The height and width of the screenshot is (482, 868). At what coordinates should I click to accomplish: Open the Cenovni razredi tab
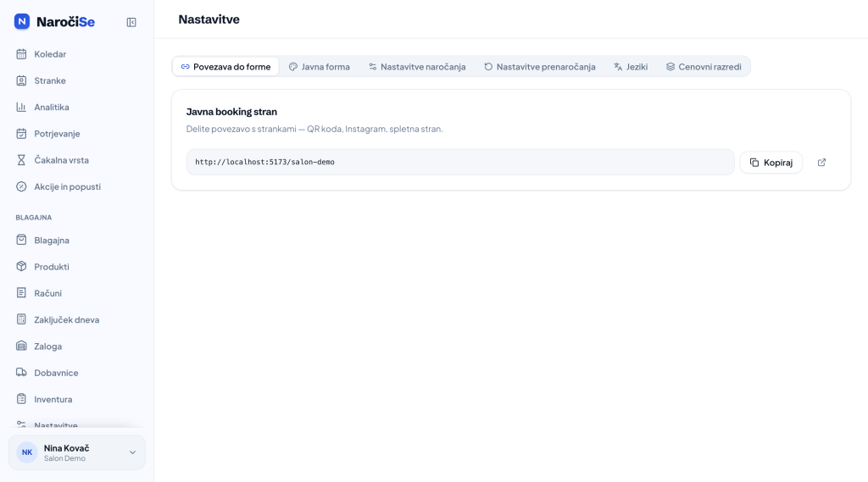click(704, 66)
